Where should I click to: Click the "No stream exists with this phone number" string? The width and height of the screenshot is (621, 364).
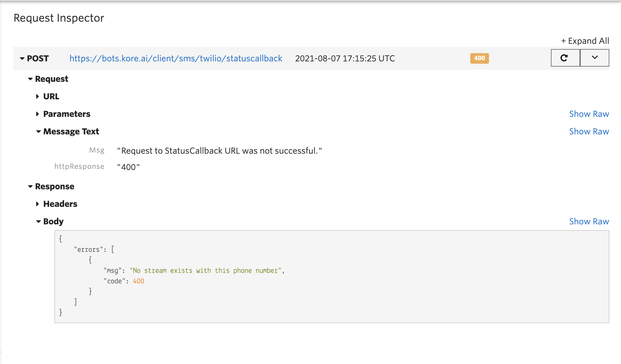click(x=206, y=271)
